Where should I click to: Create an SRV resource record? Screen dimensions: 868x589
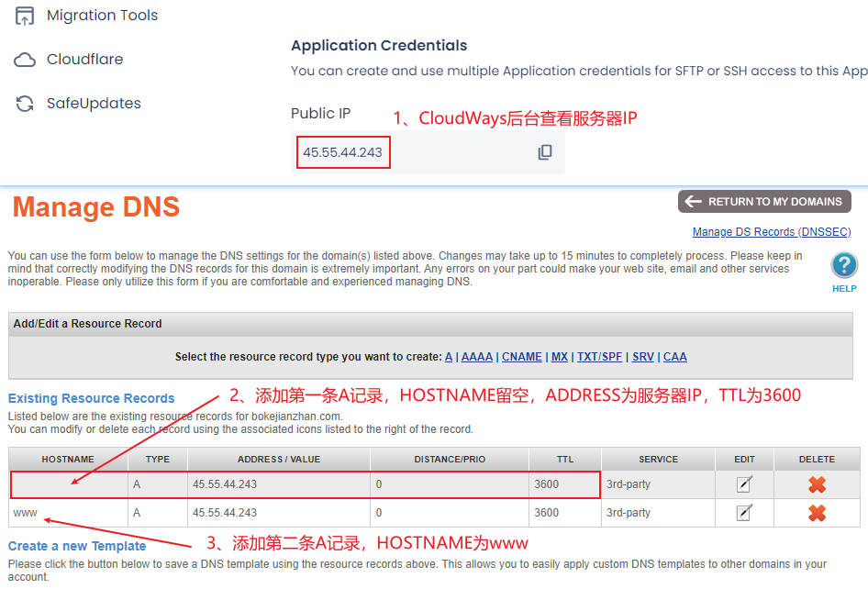tap(642, 357)
